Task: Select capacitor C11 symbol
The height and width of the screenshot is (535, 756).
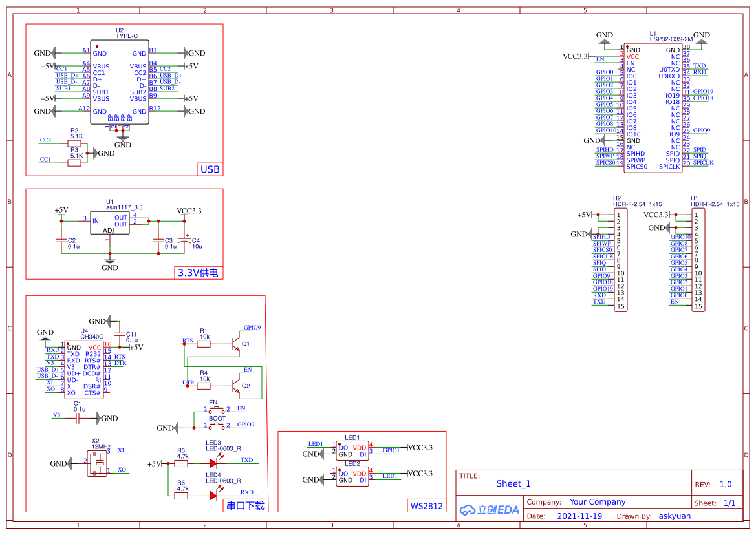Action: coord(120,333)
